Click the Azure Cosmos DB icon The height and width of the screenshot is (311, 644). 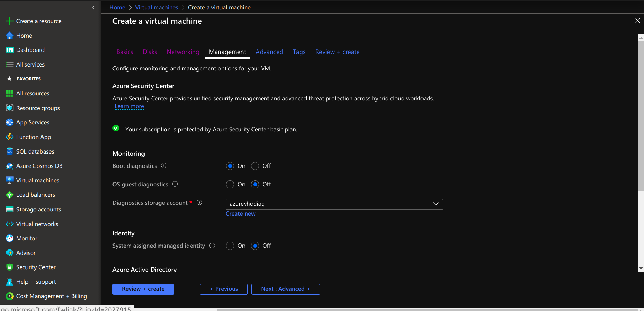pos(9,166)
